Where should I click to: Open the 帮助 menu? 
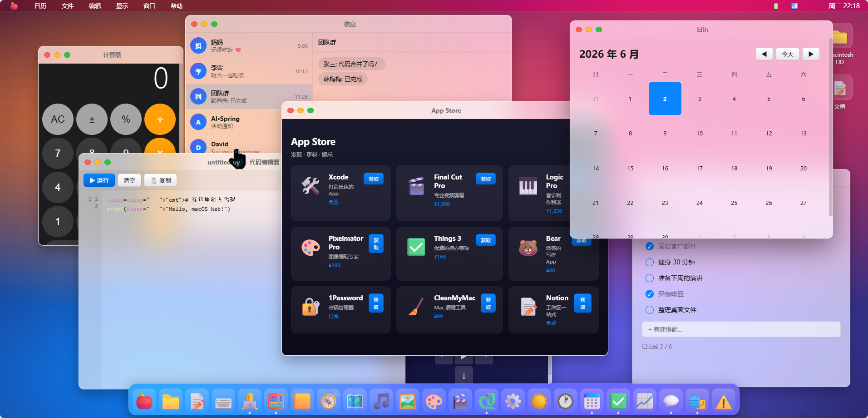click(177, 6)
